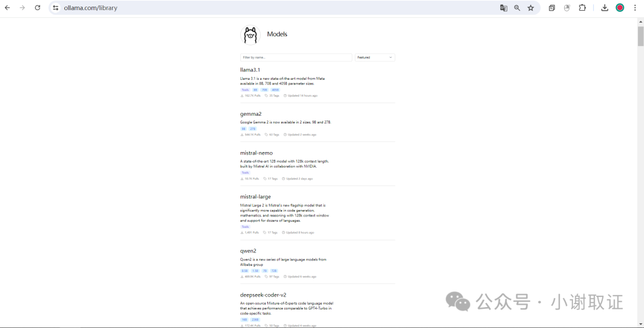This screenshot has height=328, width=644.
Task: Click 'Updated 2 weeks ago' text
Action: [x=300, y=135]
